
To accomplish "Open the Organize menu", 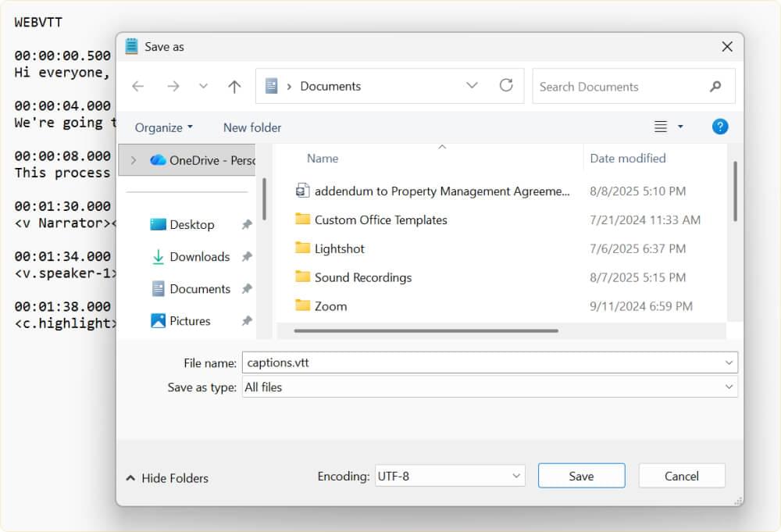I will [x=162, y=127].
